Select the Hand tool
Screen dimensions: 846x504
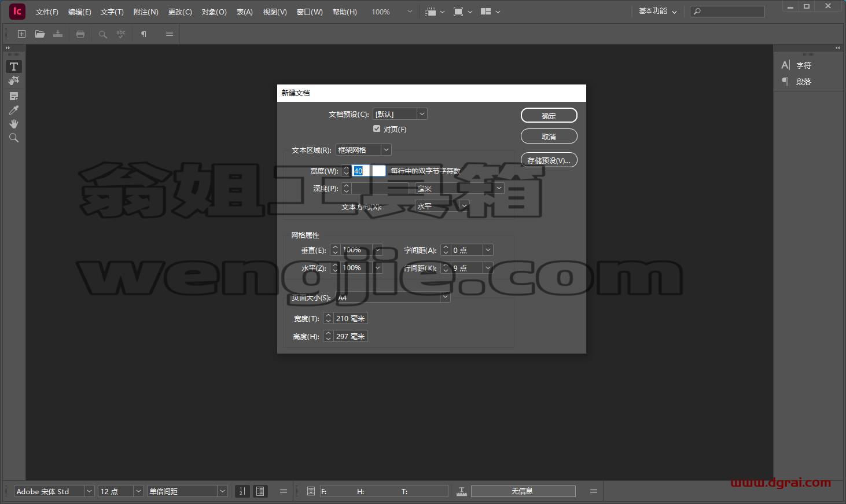[14, 124]
